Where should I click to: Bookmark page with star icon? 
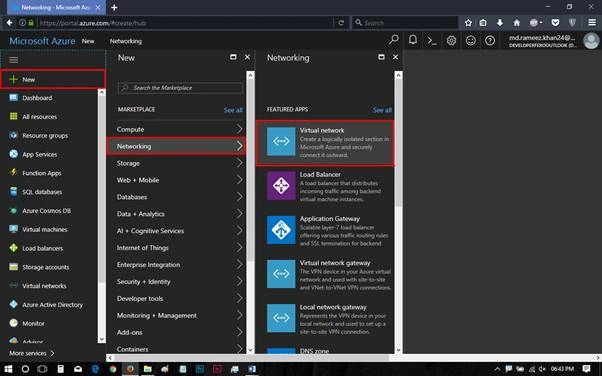[x=468, y=23]
